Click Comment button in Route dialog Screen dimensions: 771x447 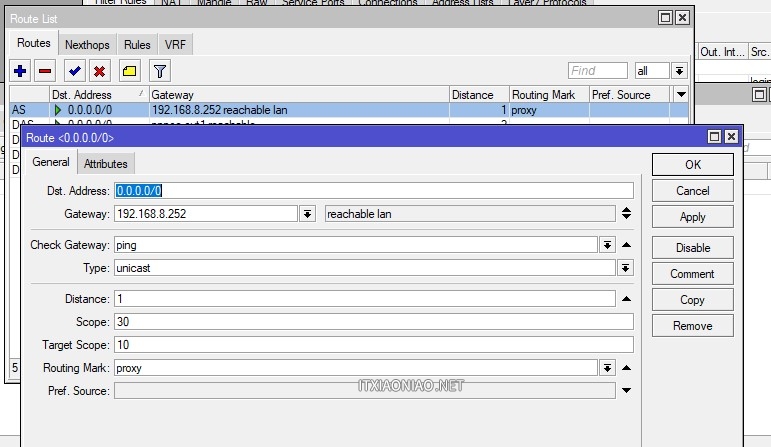(x=693, y=274)
